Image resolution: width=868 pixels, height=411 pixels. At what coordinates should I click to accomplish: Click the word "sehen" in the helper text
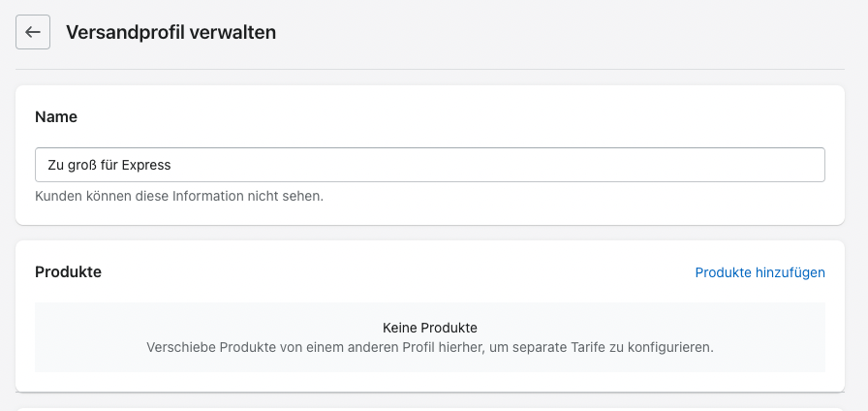pos(303,196)
